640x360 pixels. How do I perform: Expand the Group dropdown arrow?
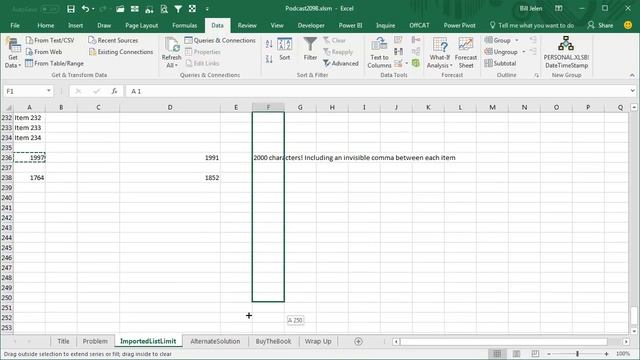click(x=517, y=40)
